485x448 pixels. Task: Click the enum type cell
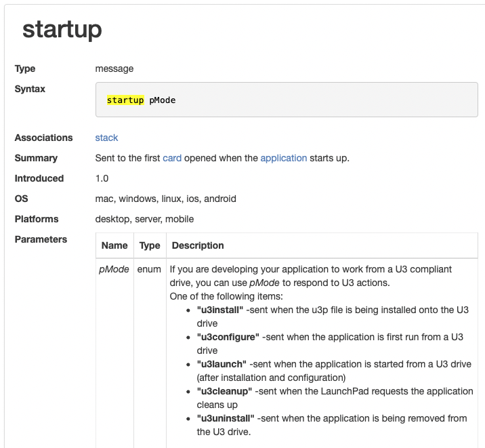(149, 269)
